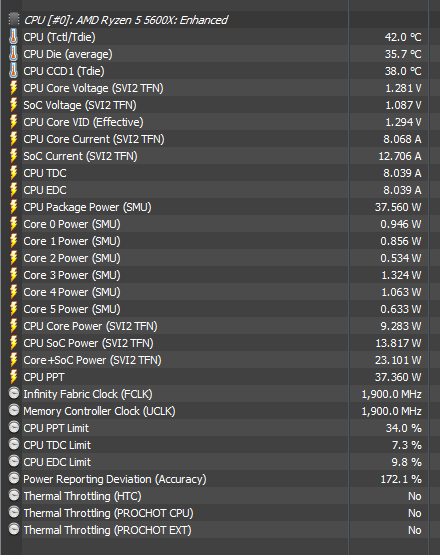Image resolution: width=440 pixels, height=555 pixels.
Task: Click lightning icon for Core 3 Power
Action: (13, 275)
